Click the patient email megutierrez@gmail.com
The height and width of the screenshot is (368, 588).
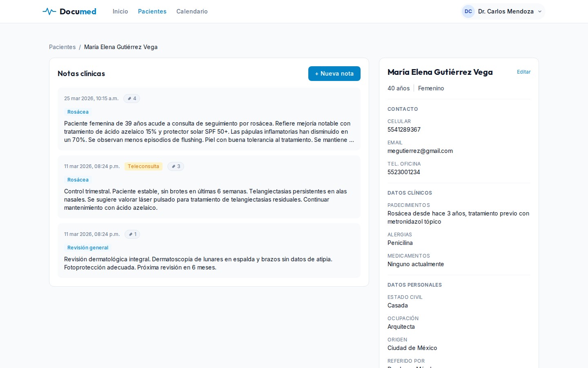420,151
